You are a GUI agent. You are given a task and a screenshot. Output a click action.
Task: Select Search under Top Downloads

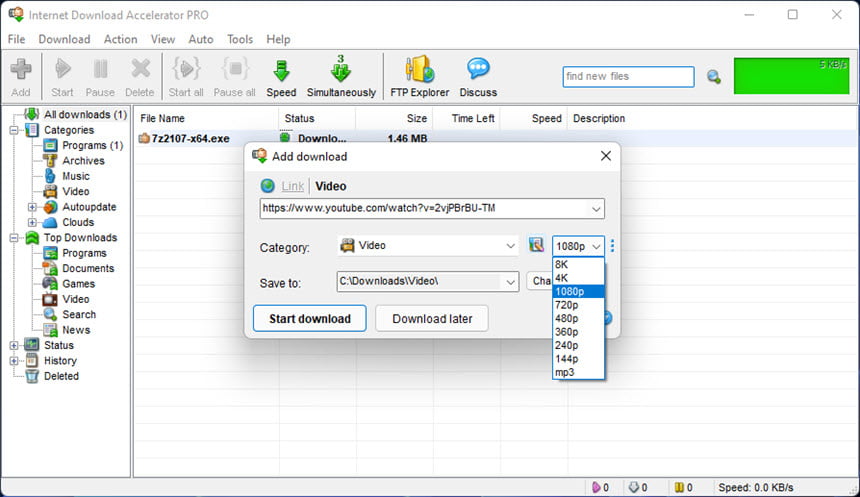(x=79, y=314)
